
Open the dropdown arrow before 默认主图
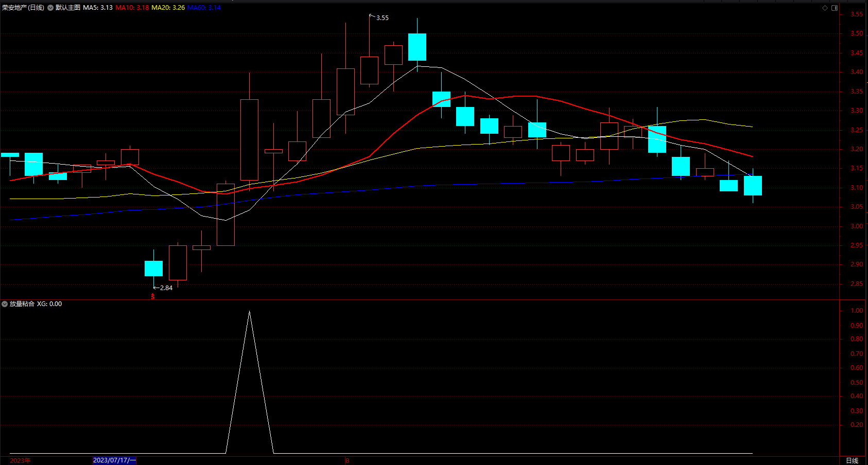click(50, 8)
